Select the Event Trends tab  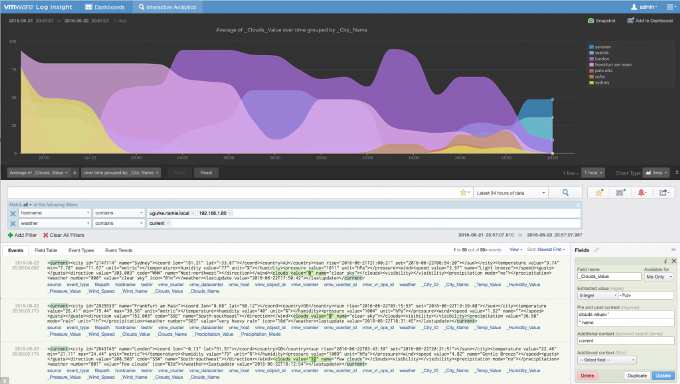[x=119, y=250]
